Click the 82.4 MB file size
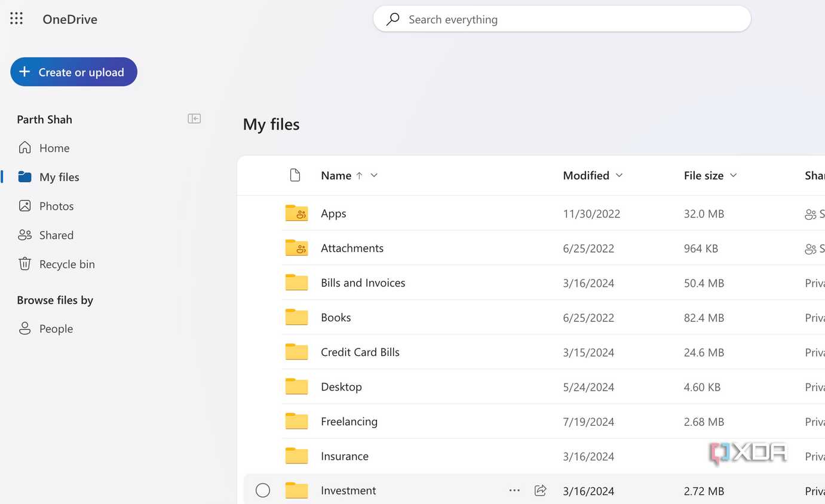This screenshot has width=825, height=504. [704, 317]
